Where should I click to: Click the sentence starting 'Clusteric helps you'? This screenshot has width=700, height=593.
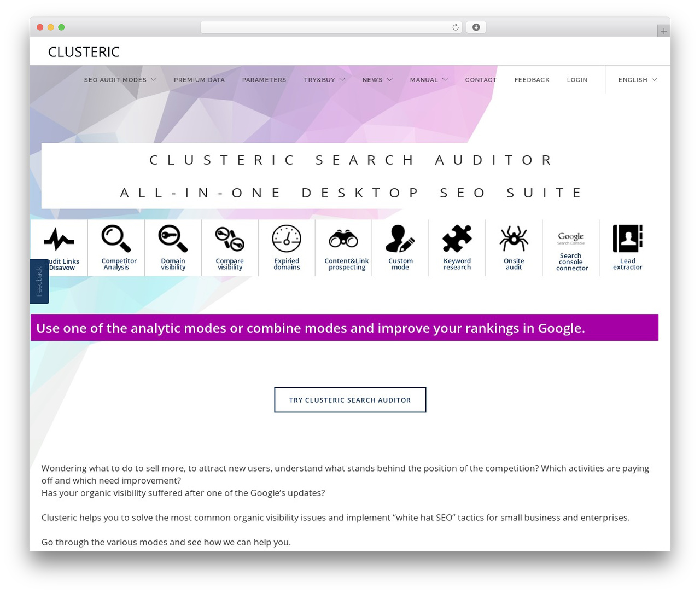tap(335, 518)
